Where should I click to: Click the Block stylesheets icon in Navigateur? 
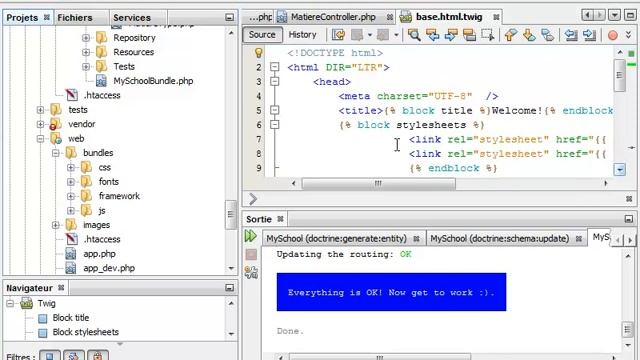click(x=42, y=333)
